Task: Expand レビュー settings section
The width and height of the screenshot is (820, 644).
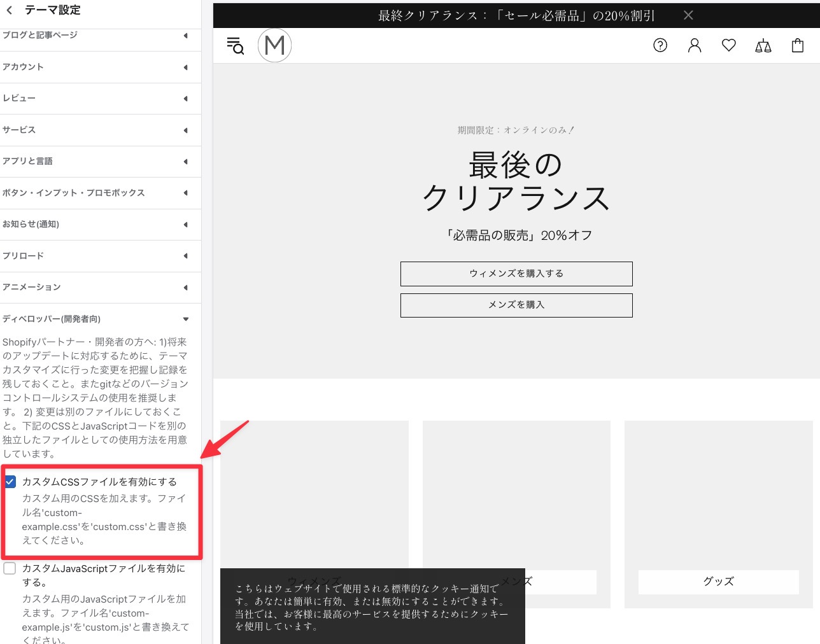Action: pyautogui.click(x=101, y=99)
